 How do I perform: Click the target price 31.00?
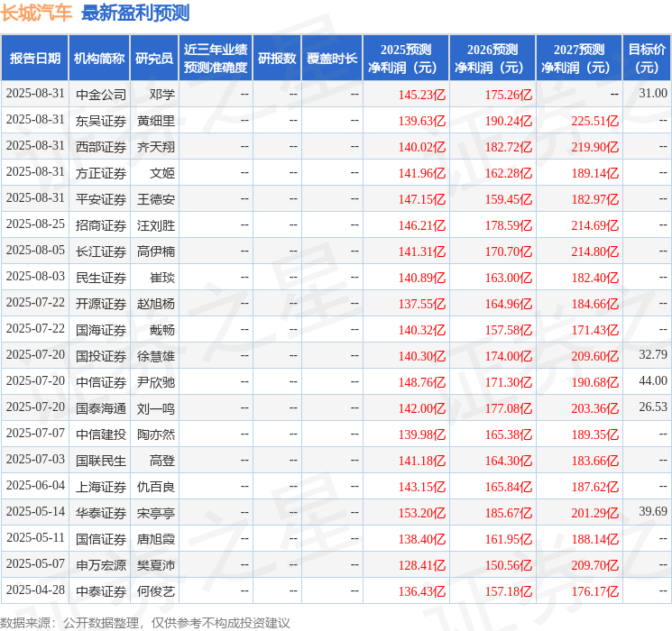[653, 93]
